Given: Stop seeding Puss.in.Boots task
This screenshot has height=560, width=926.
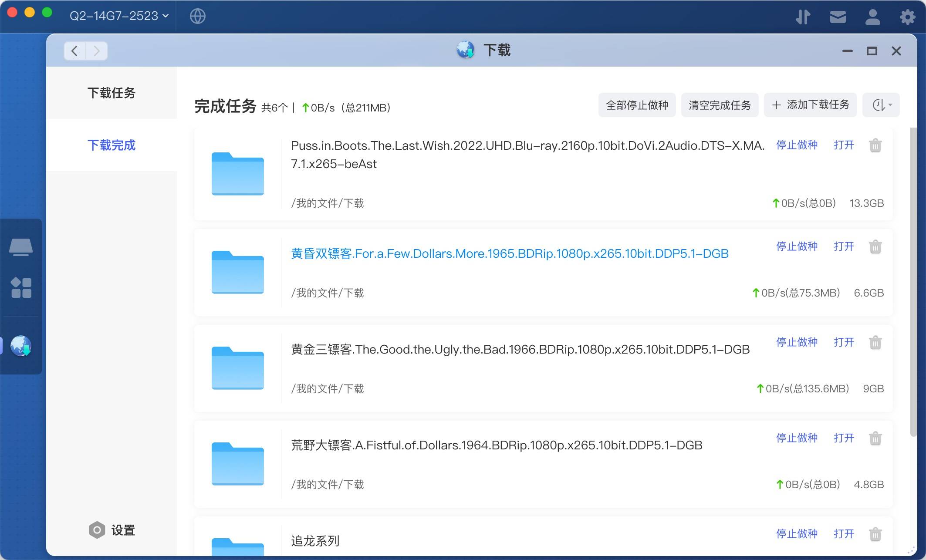Looking at the screenshot, I should (797, 145).
